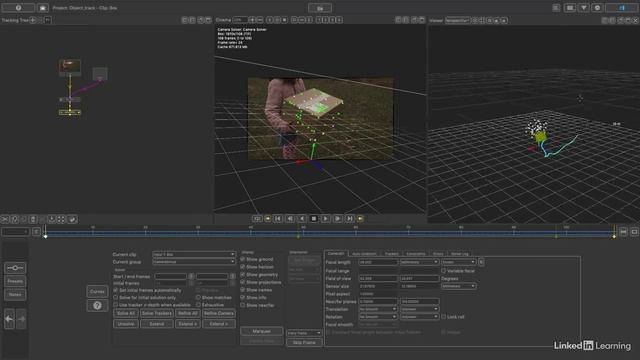Screen dimensions: 640x360
Task: Click the Cinema zoom-out minus icon
Action: click(260, 20)
